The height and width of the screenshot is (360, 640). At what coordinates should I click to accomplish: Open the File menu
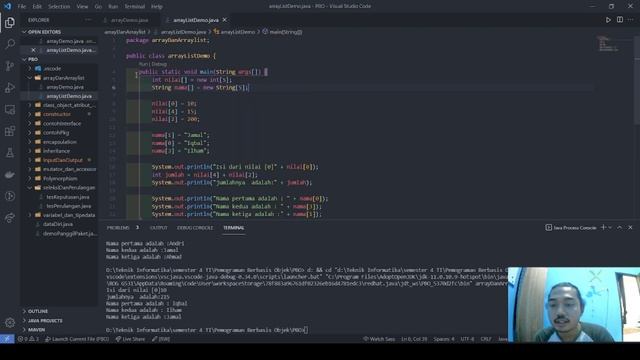tap(22, 6)
